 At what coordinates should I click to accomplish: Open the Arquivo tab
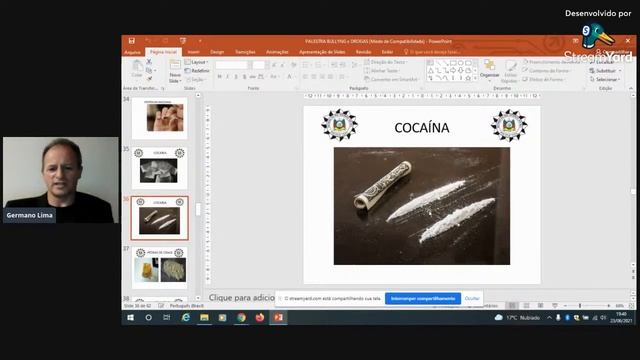tap(132, 52)
